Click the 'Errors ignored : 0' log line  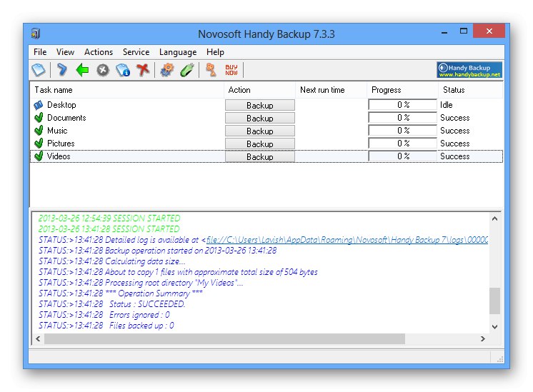[104, 315]
